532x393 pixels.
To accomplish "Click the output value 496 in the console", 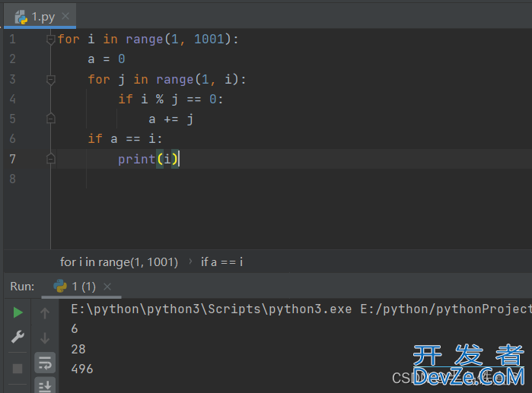I will 82,369.
